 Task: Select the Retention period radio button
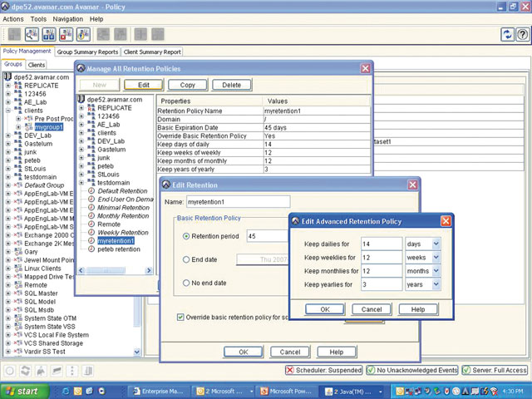tap(186, 236)
